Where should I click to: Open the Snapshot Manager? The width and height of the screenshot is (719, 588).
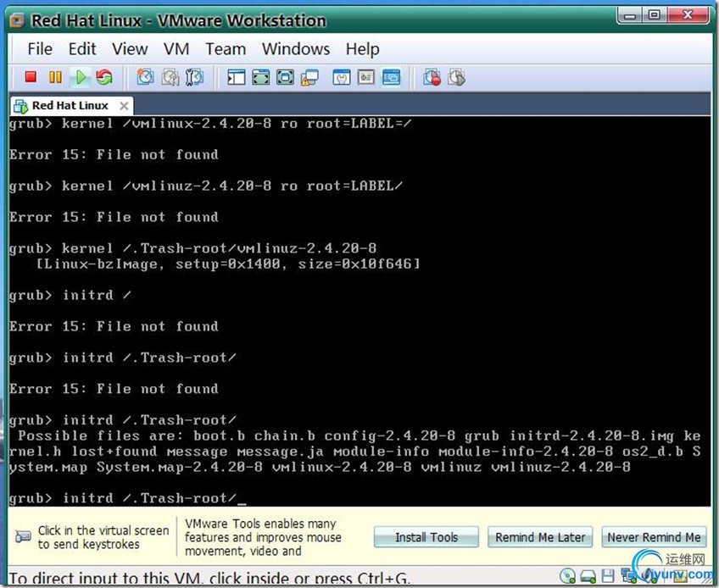tap(194, 77)
